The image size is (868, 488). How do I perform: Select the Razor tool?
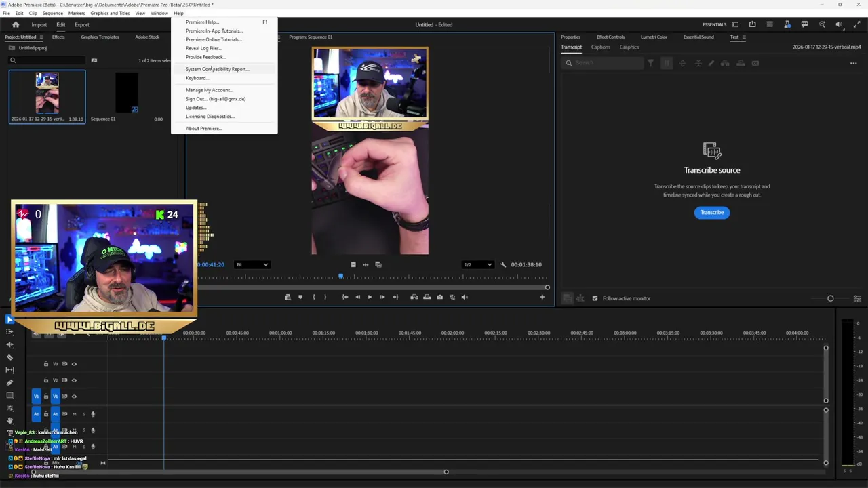coord(9,357)
